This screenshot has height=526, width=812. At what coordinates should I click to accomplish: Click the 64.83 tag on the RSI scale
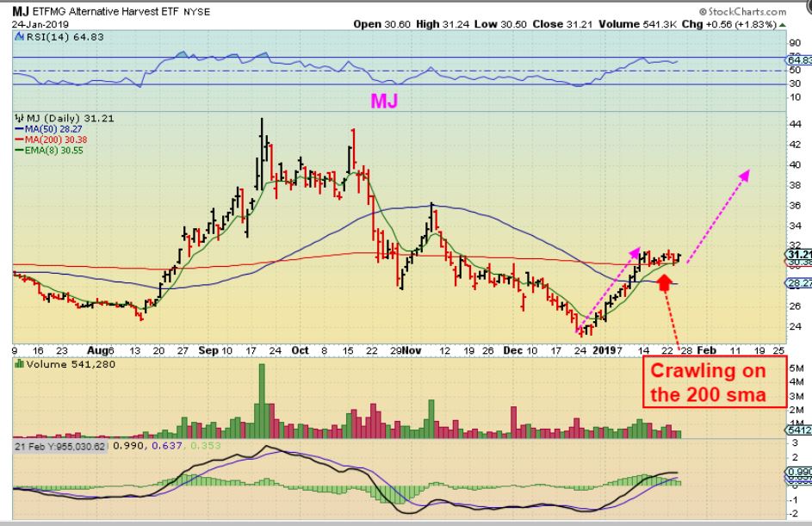pyautogui.click(x=799, y=60)
